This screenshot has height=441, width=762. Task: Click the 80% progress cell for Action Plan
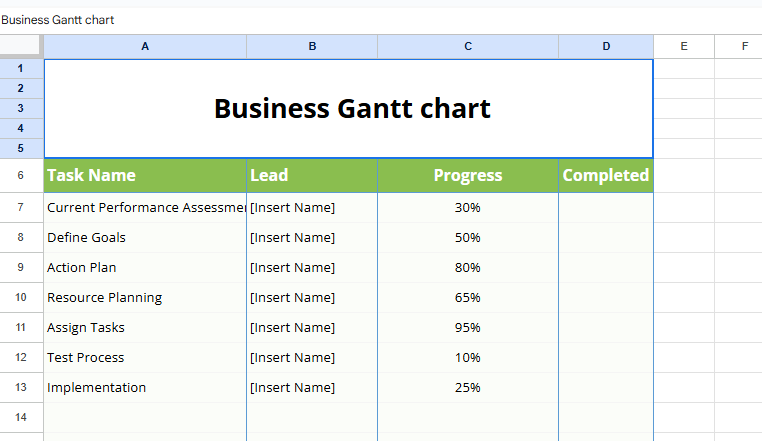coord(467,267)
